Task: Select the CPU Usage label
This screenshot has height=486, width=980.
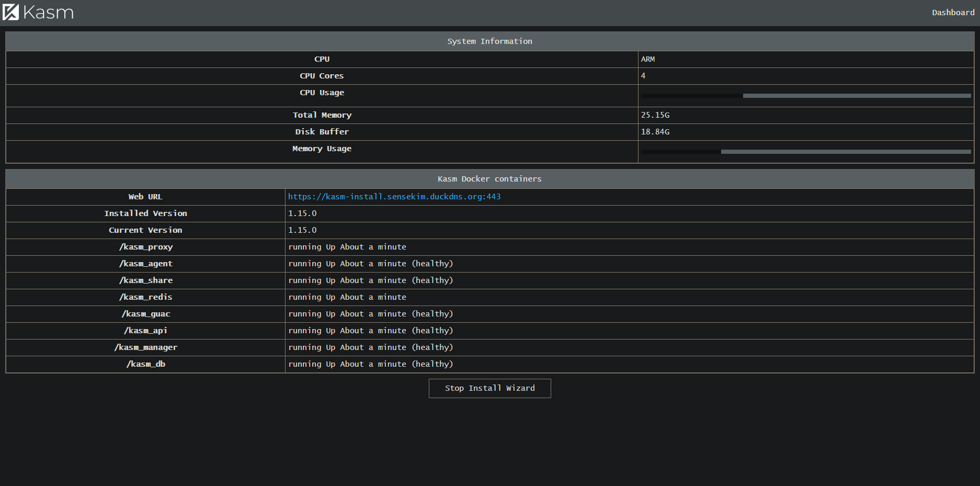Action: tap(322, 93)
